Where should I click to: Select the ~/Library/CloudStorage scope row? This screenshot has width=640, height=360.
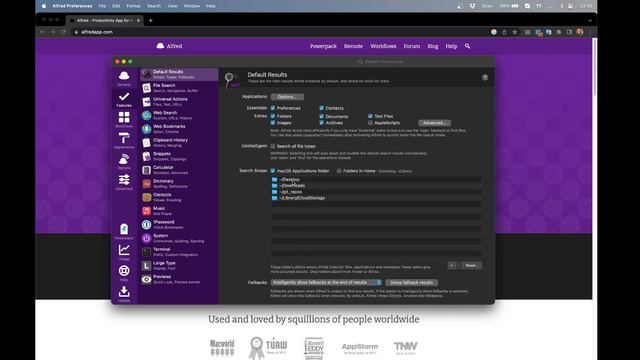(376, 198)
